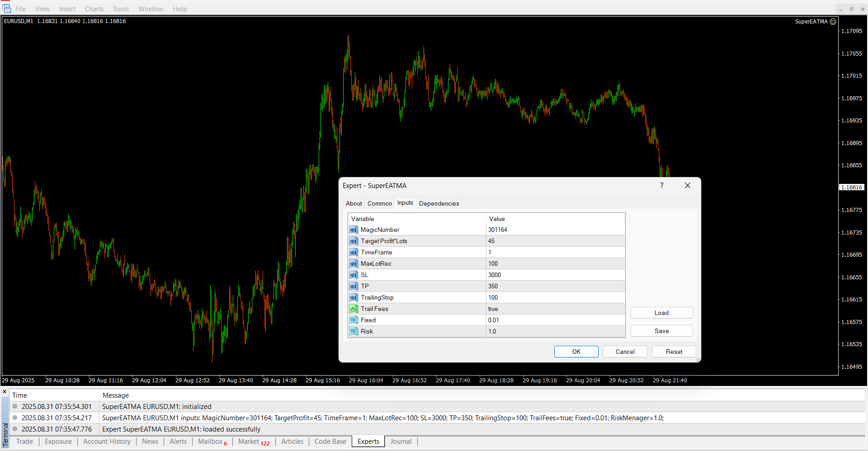The width and height of the screenshot is (868, 451).
Task: Switch to the Common tab
Action: [x=379, y=204]
